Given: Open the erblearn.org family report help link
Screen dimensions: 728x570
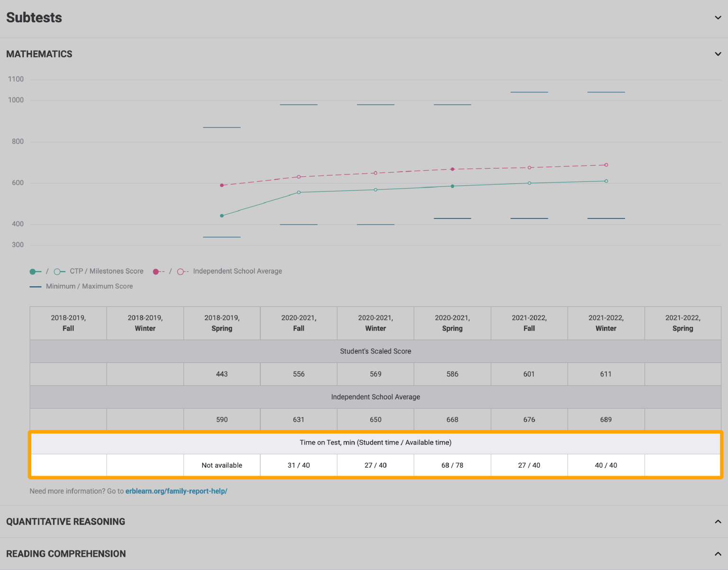Looking at the screenshot, I should point(176,491).
